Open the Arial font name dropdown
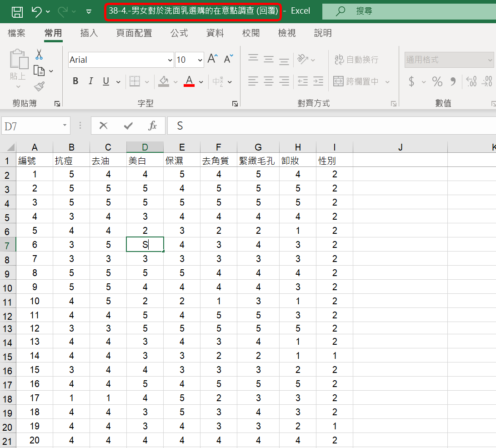This screenshot has height=448, width=496. (170, 60)
